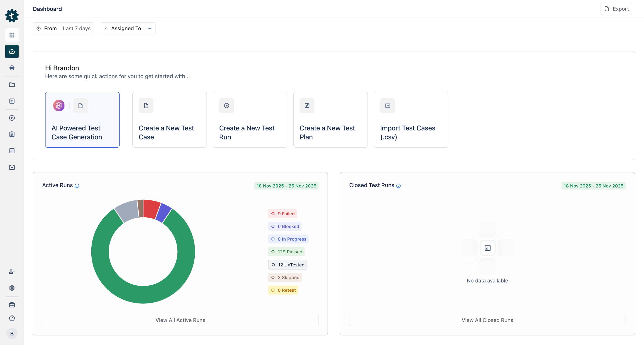This screenshot has width=644, height=345.
Task: Click the green Passed donut chart segment
Action: 143,295
